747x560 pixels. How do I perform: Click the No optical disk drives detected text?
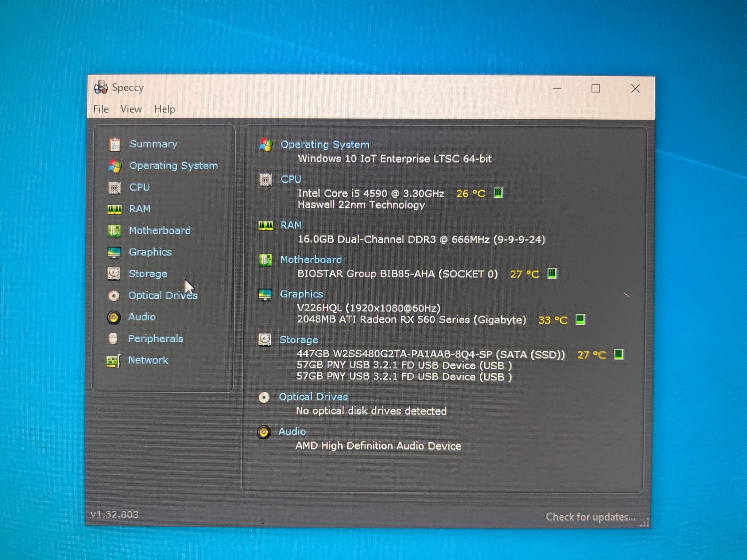point(371,411)
